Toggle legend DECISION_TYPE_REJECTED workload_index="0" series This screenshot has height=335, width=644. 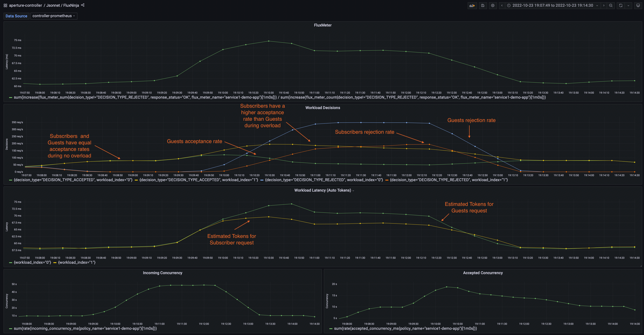coord(324,180)
